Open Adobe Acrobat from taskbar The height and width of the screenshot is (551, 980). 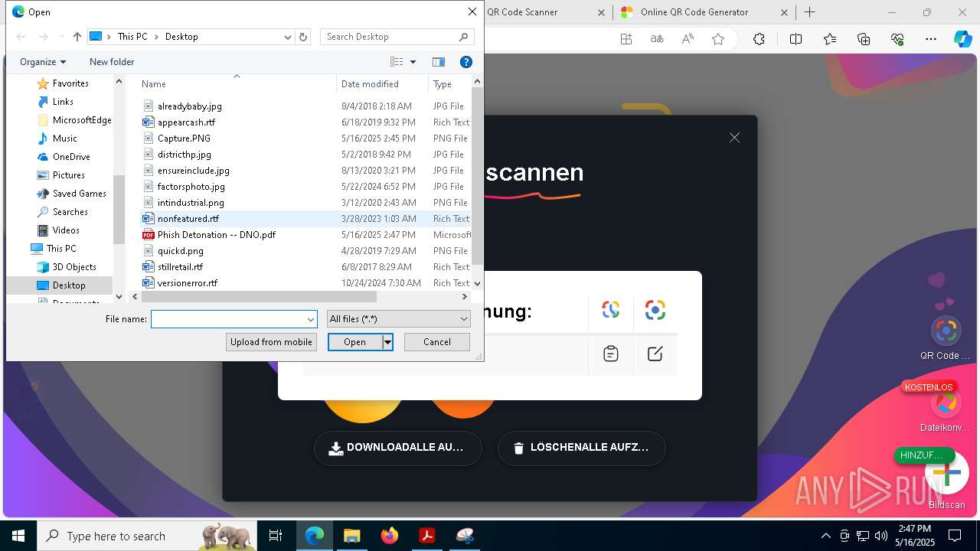coord(426,536)
